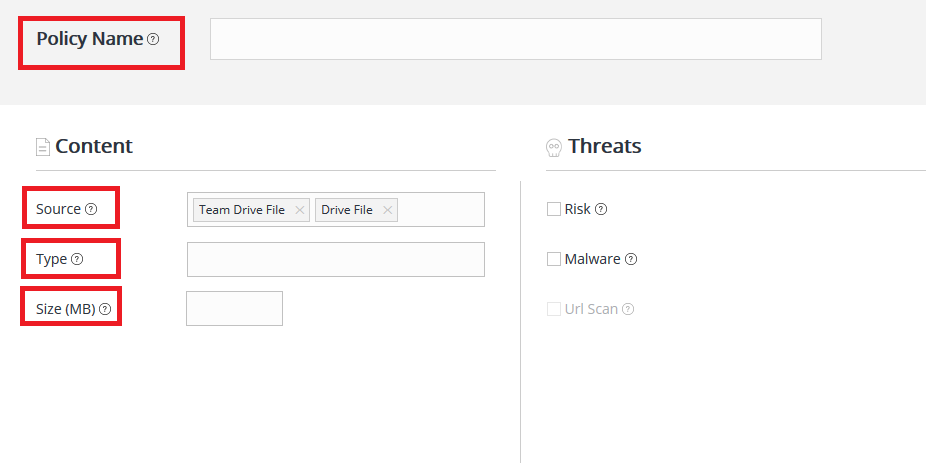Show the Risk help tooltip icon
Viewport: 926px width, 463px height.
(x=601, y=210)
